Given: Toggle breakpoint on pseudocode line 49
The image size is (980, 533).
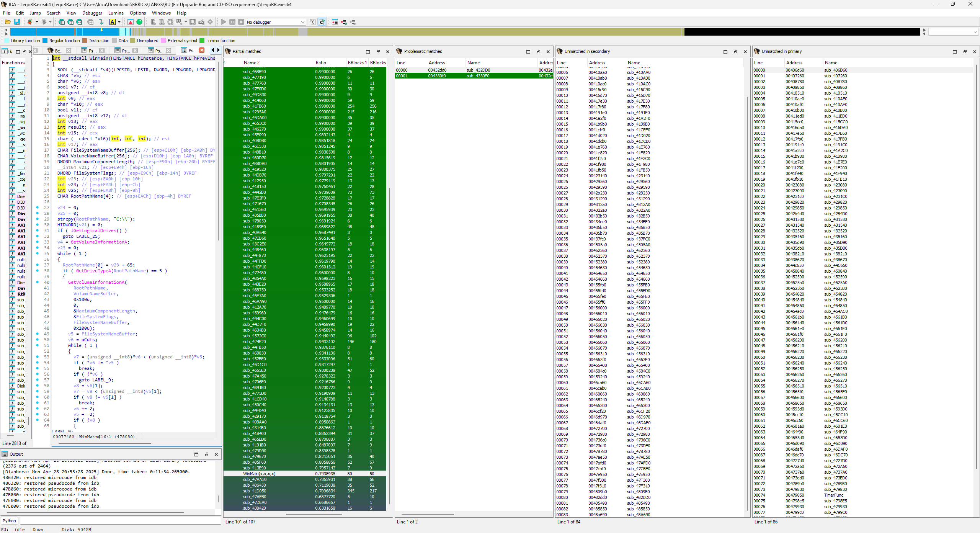Looking at the screenshot, I should tap(37, 334).
